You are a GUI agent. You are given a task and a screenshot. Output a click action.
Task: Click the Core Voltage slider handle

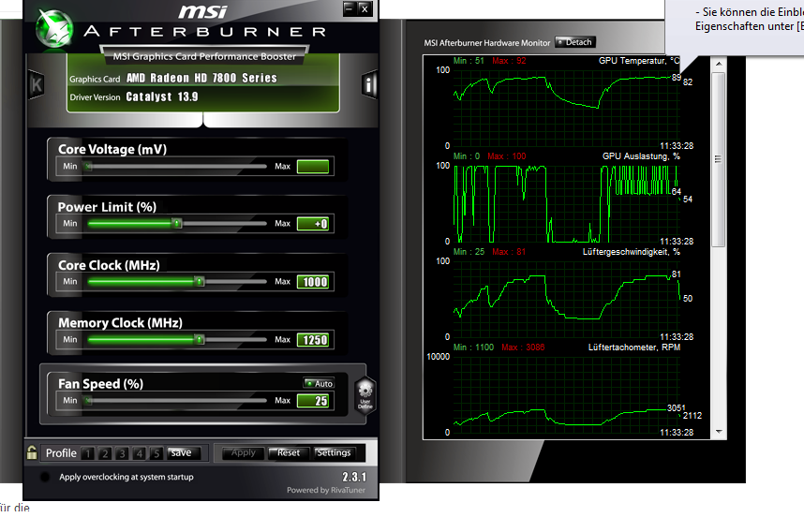89,166
